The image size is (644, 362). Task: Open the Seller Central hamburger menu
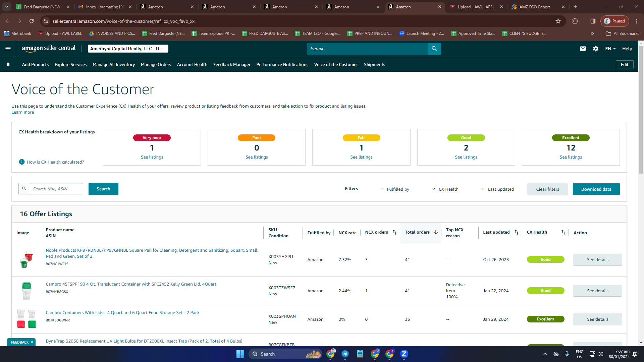[x=8, y=49]
